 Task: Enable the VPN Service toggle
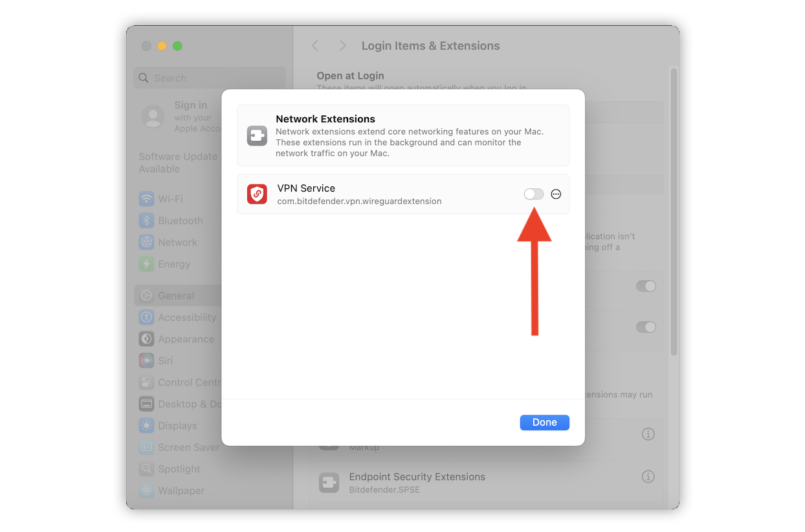tap(534, 194)
